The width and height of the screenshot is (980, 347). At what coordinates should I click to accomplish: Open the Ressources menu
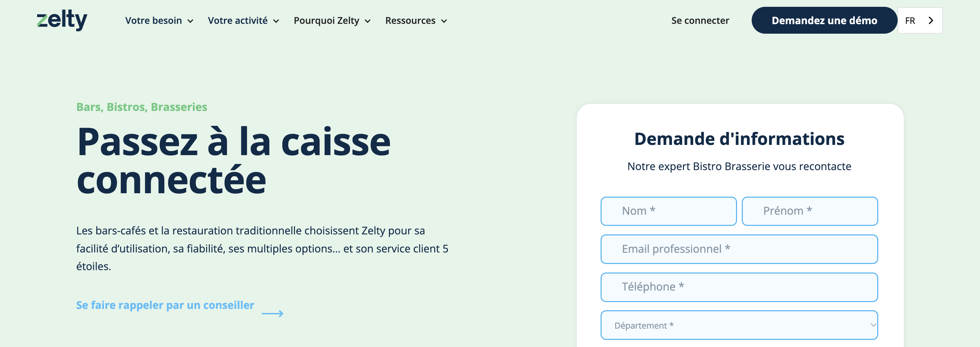416,20
